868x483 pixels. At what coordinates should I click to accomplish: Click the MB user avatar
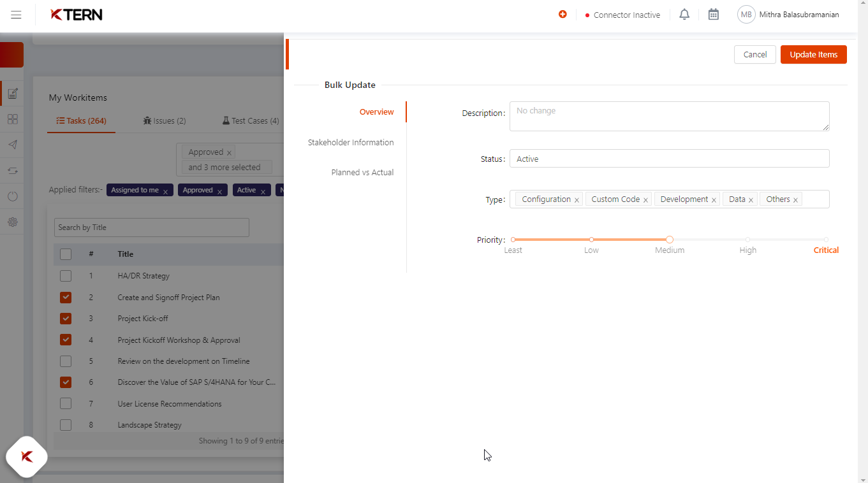tap(746, 15)
